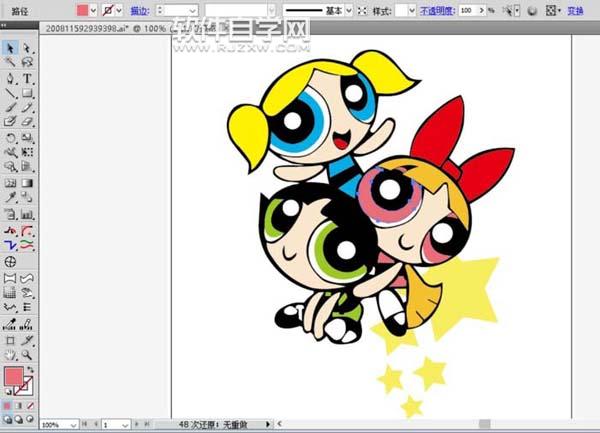Activate the Hand tool

(10, 355)
